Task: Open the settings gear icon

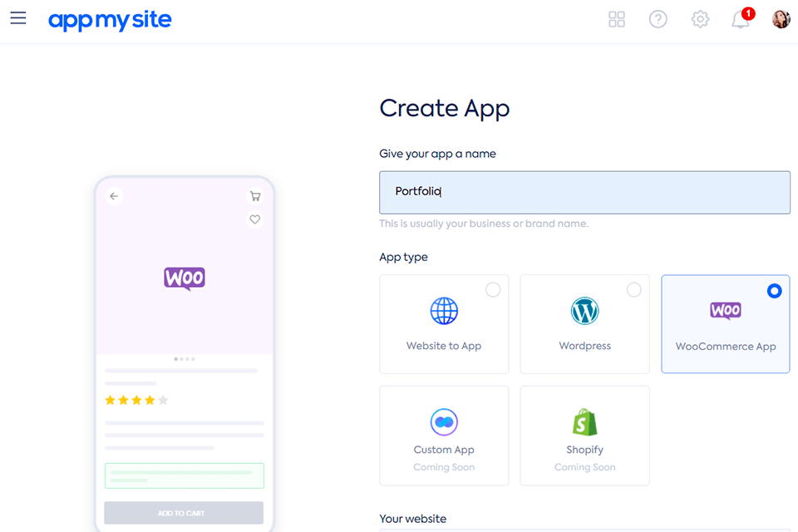Action: coord(700,19)
